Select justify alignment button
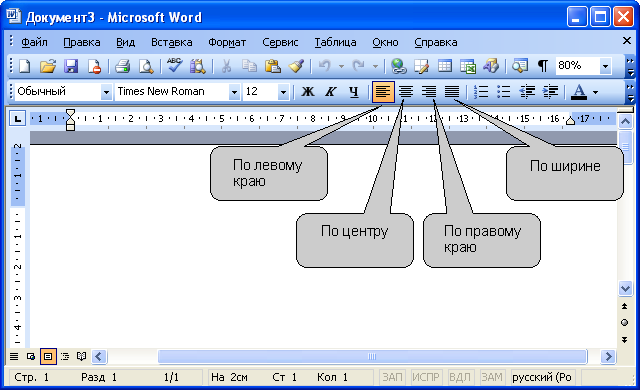The height and width of the screenshot is (390, 640). pos(452,91)
